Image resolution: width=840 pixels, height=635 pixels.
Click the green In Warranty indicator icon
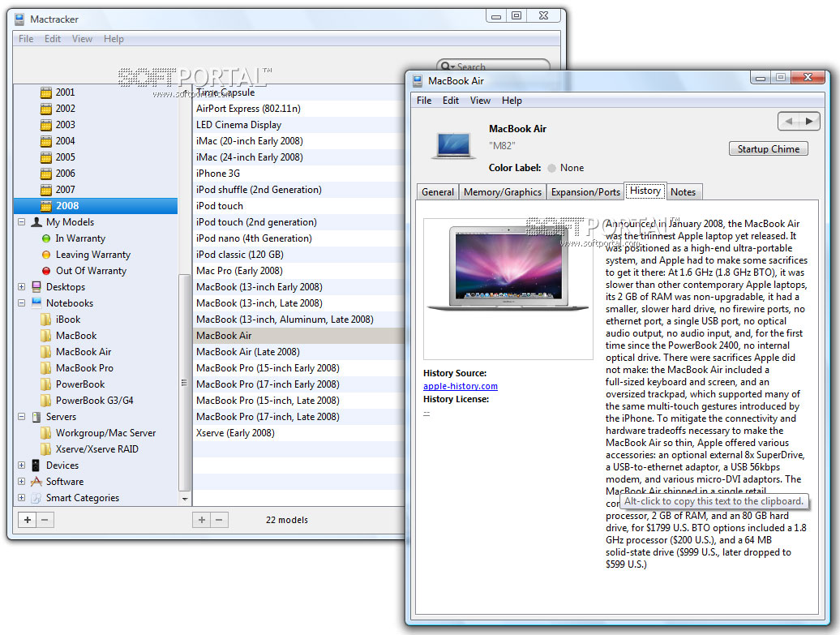(x=46, y=238)
